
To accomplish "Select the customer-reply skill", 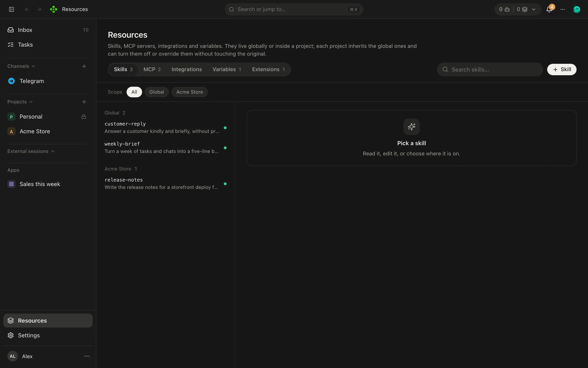I will (x=166, y=128).
